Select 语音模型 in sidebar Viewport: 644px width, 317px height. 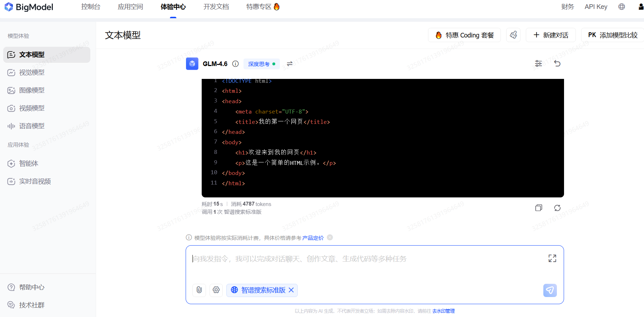47,126
